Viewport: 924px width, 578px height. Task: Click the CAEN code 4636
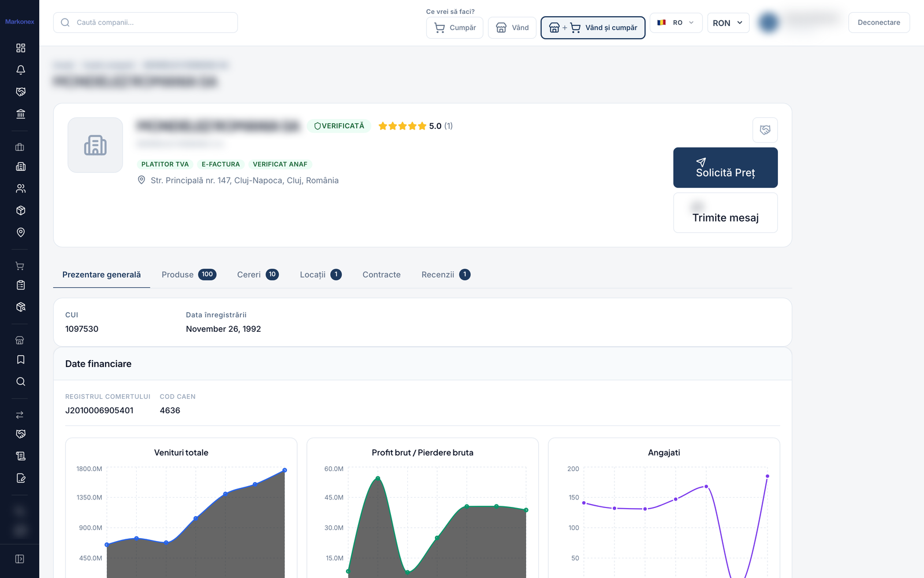click(x=170, y=410)
